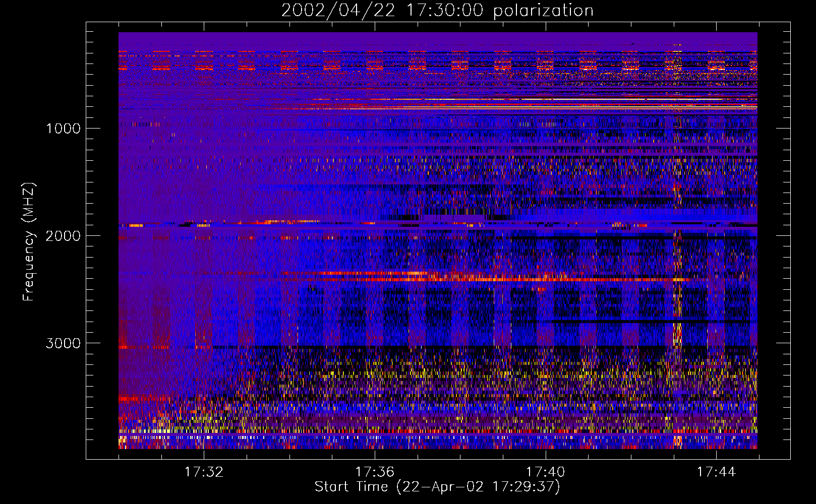Screen dimensions: 816x504
Task: Click the 'Frequency (MHZ)' vertical axis label
Action: (x=29, y=242)
